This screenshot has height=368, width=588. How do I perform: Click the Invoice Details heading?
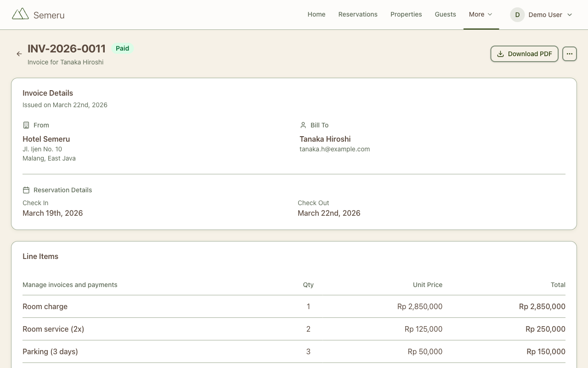pos(48,93)
